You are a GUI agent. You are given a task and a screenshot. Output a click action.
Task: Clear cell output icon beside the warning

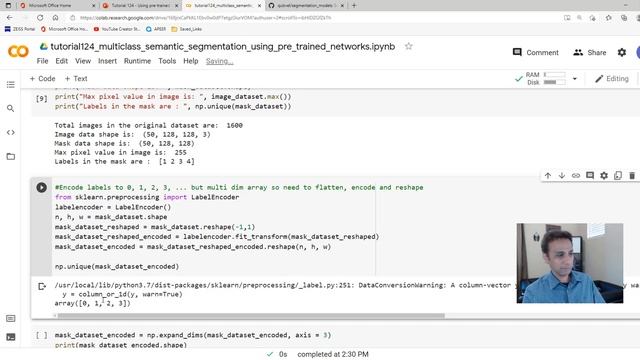point(42,287)
